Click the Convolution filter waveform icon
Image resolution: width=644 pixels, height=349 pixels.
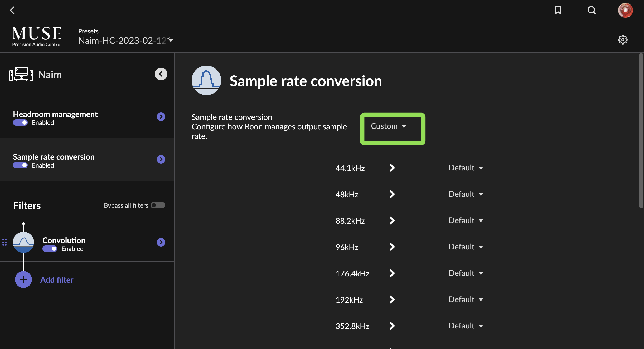[23, 242]
